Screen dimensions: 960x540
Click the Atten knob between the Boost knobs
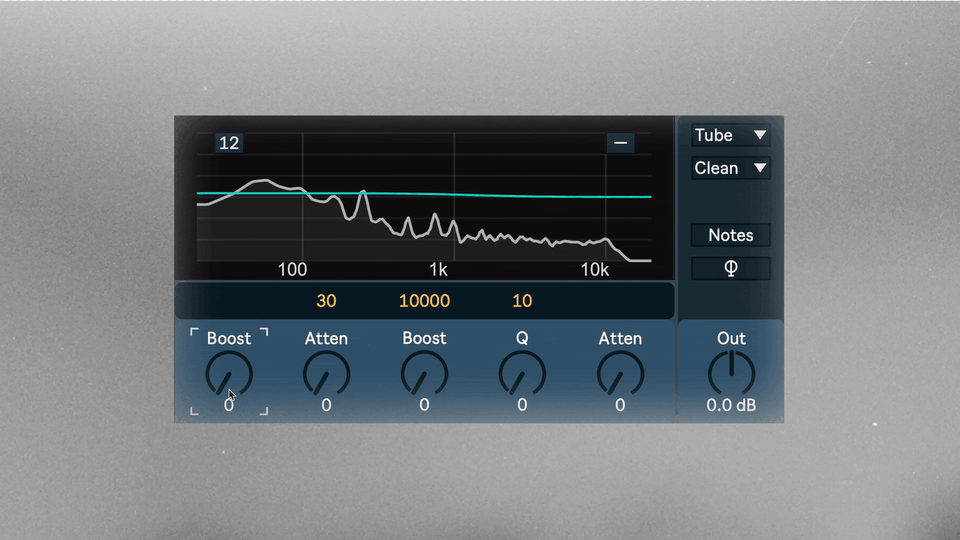tap(326, 374)
